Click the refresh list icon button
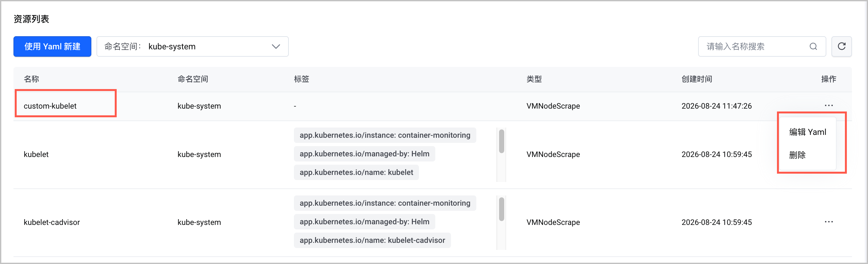The image size is (868, 264). 841,46
